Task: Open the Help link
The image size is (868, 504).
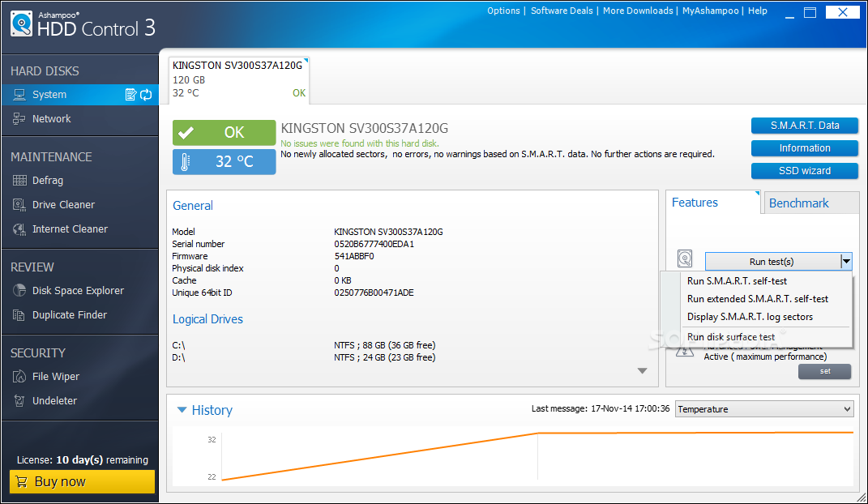Action: [757, 11]
